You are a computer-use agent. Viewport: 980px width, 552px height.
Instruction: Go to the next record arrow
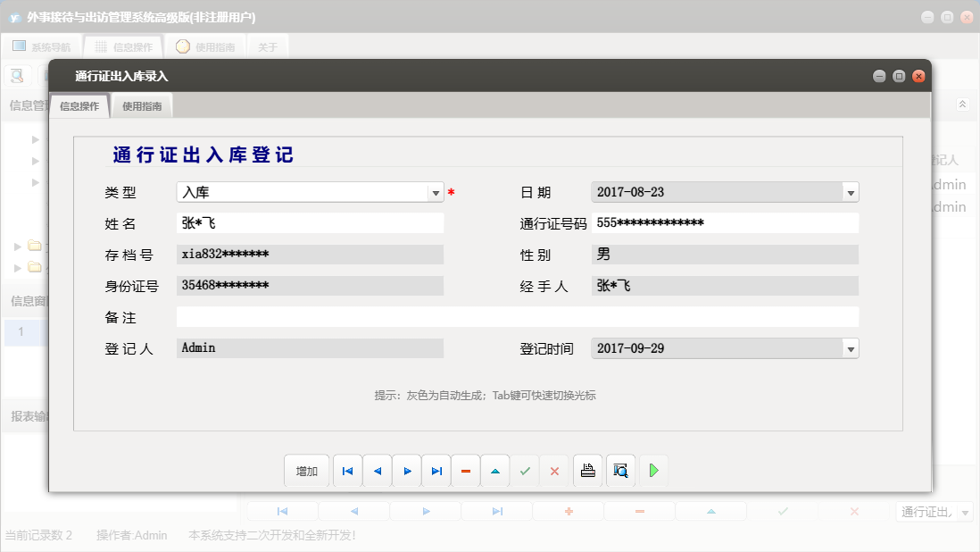click(x=406, y=471)
